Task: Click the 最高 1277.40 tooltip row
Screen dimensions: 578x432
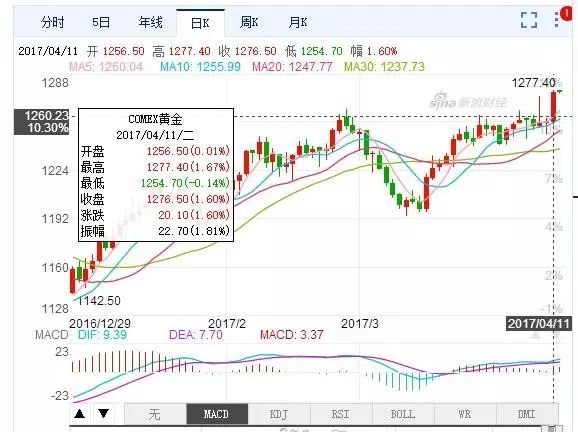Action: pos(155,167)
